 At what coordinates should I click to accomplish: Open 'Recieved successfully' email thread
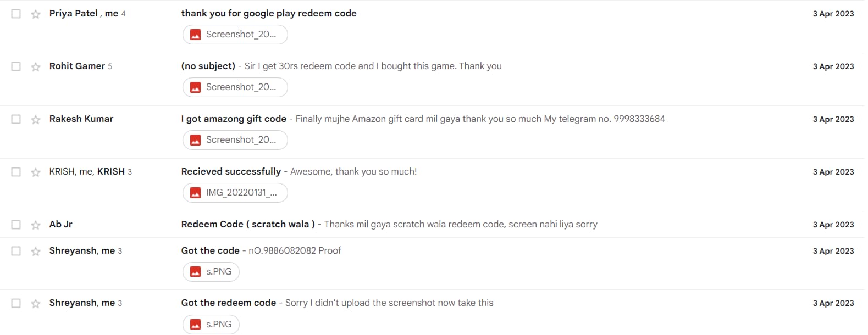click(x=231, y=172)
